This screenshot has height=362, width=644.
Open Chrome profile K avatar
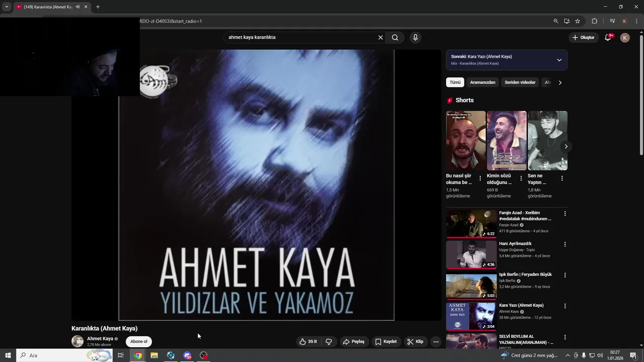624,21
